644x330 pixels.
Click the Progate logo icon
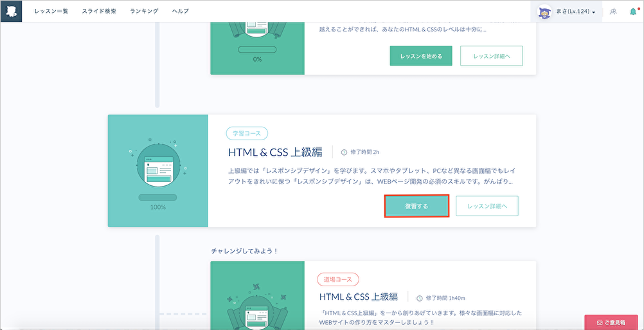tap(11, 11)
